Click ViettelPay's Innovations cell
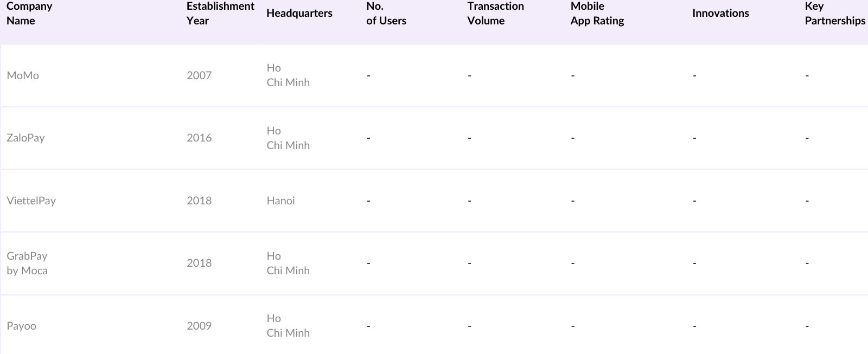The width and height of the screenshot is (868, 354). [x=694, y=201]
